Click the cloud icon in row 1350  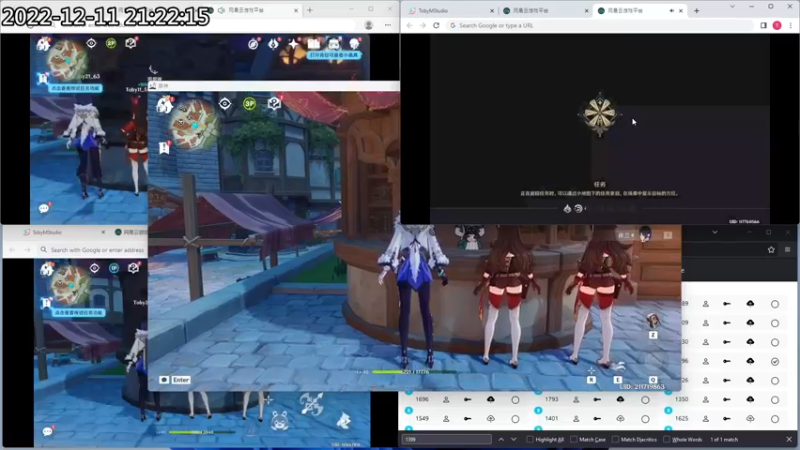(750, 399)
